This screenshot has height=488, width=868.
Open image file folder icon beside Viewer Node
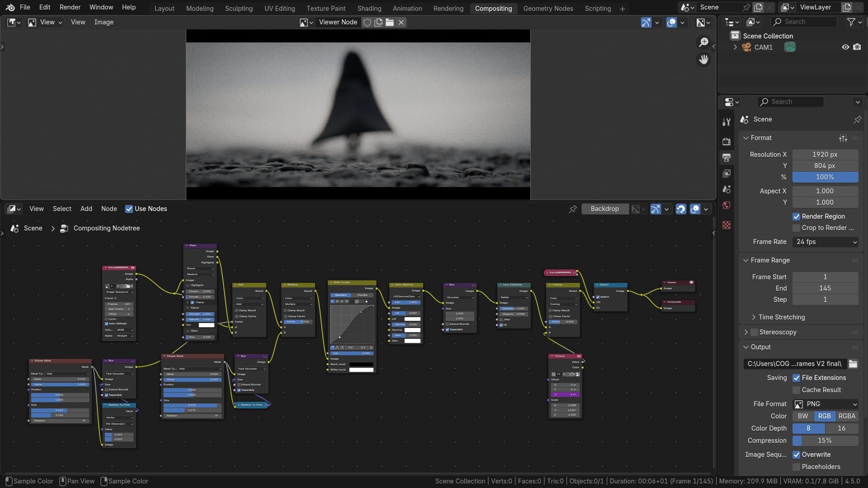pyautogui.click(x=390, y=22)
